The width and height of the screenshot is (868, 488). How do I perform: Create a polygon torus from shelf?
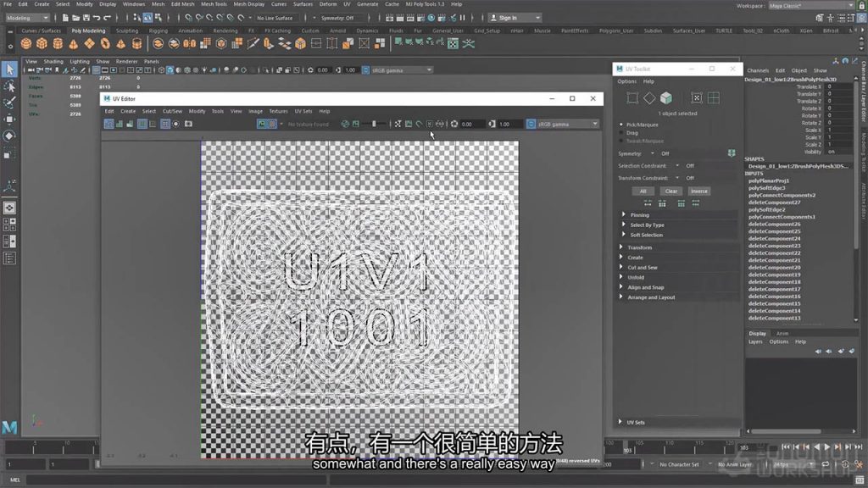tap(105, 44)
